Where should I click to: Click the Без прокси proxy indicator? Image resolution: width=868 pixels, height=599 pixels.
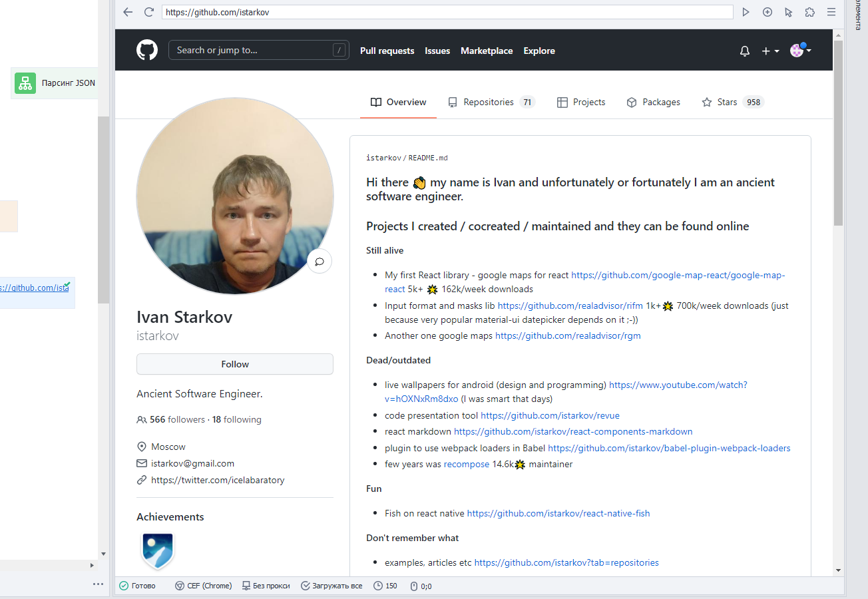point(266,586)
